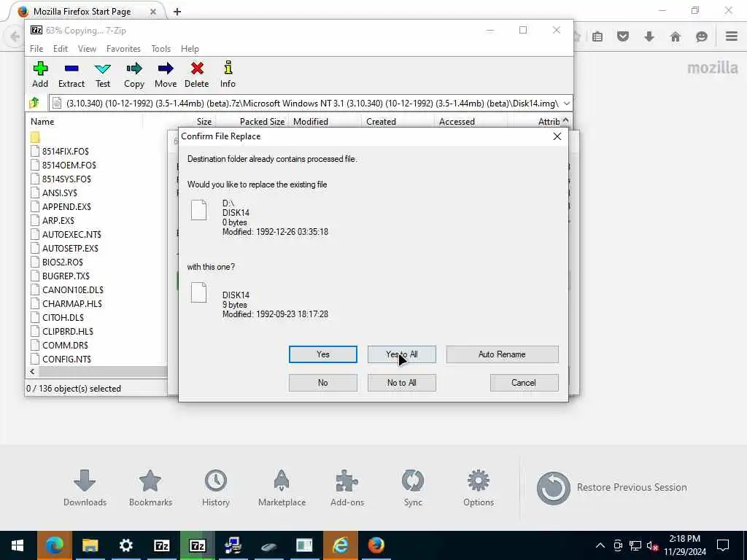This screenshot has height=560, width=747.
Task: Open the Firefox Sync shortcut
Action: click(413, 488)
